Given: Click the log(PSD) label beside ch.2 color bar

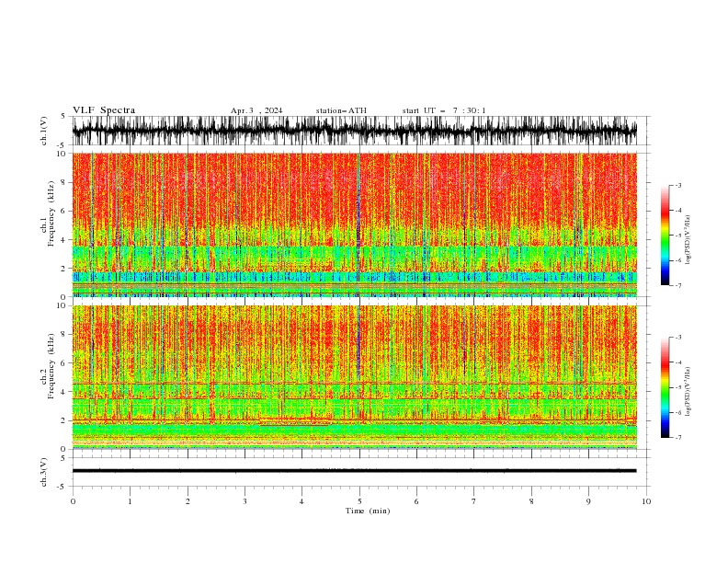Looking at the screenshot, I should [688, 391].
